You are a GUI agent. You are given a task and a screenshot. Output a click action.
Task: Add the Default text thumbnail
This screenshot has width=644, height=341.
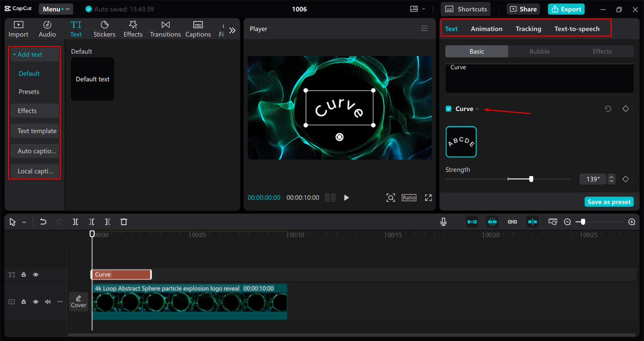click(x=93, y=79)
